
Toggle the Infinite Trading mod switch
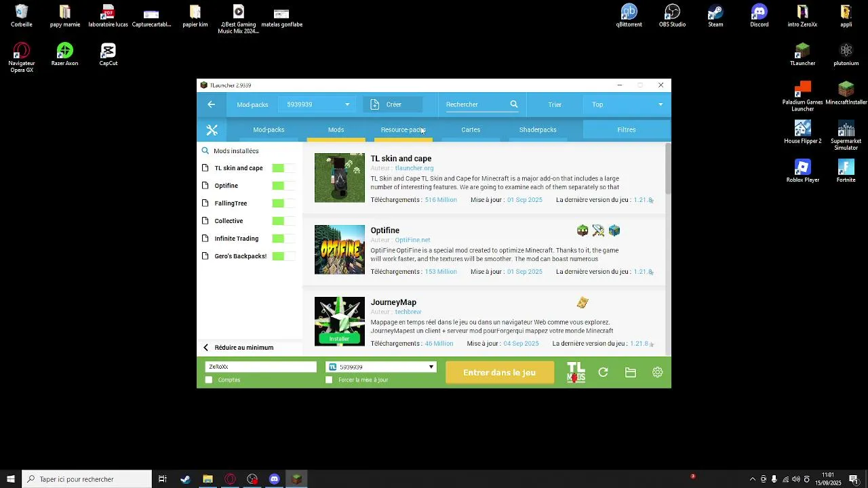pyautogui.click(x=283, y=239)
